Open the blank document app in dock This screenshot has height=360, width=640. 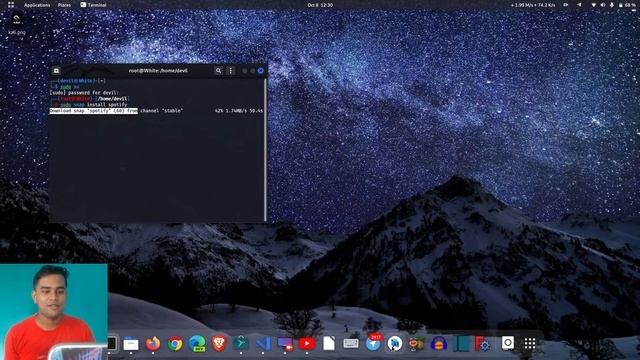[x=329, y=344]
